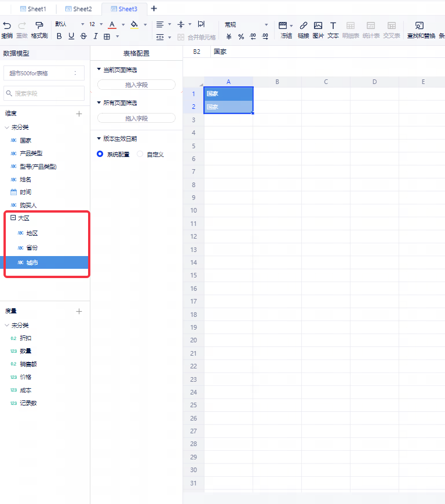
Task: Insert a link with the 链接 icon
Action: [x=303, y=25]
